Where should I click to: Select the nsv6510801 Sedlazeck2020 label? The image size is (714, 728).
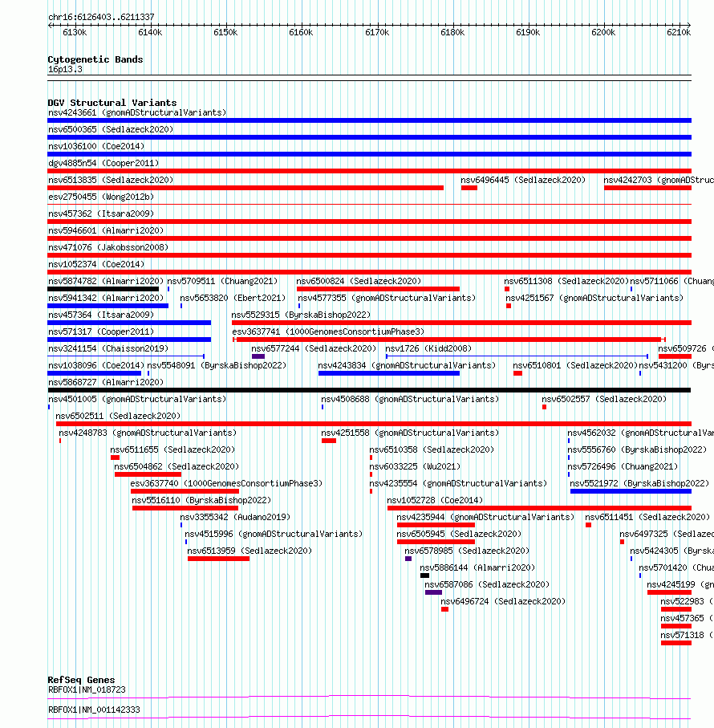pos(575,366)
